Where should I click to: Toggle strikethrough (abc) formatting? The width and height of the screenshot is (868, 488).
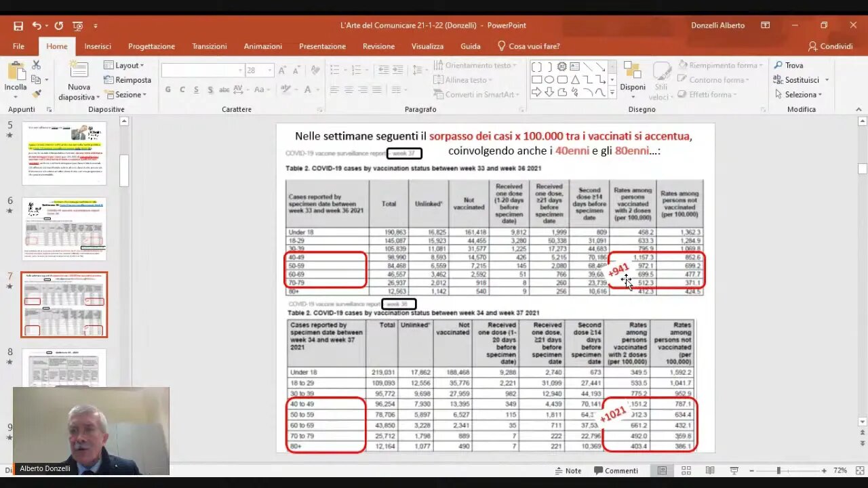point(224,89)
